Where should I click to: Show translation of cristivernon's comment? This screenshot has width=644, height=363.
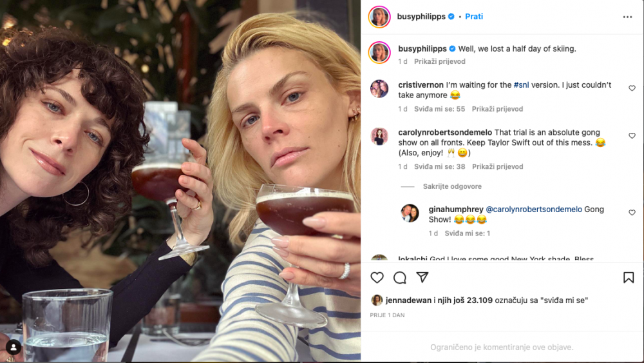pos(497,109)
